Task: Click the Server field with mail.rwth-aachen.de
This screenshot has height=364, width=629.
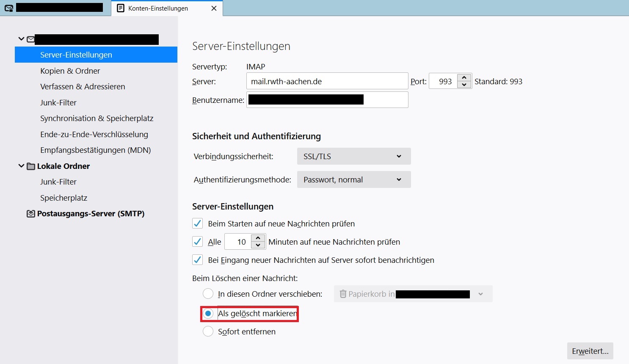Action: tap(327, 81)
